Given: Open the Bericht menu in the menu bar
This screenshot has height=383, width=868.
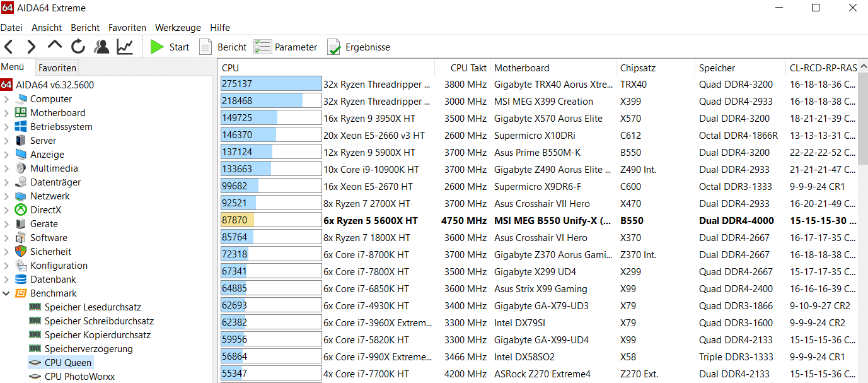Looking at the screenshot, I should pyautogui.click(x=85, y=28).
